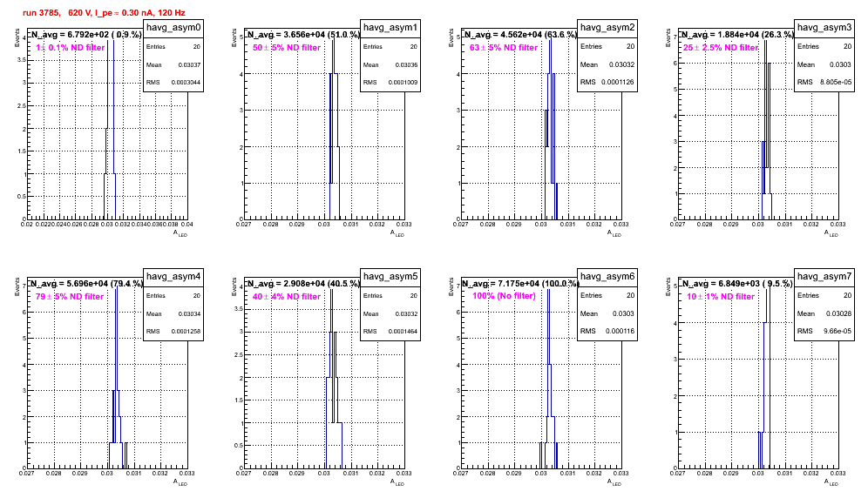
Task: Select the havg_asym2 stats box title
Action: (x=607, y=28)
